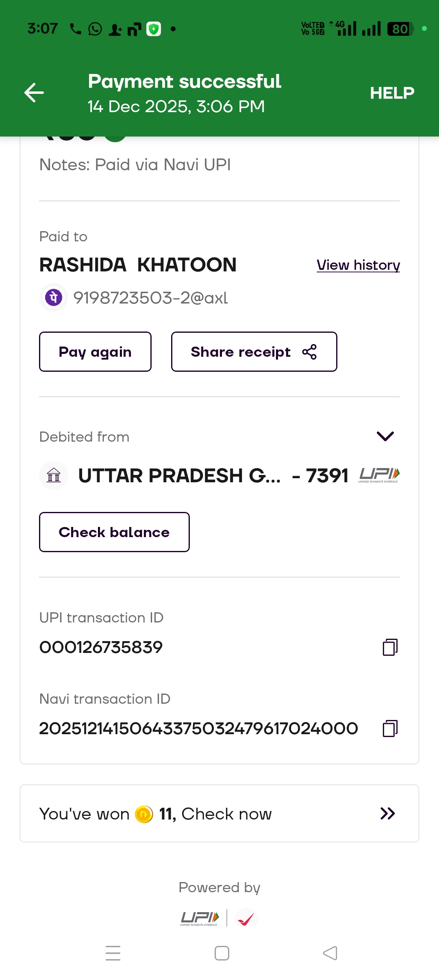Open View history link
439x980 pixels.
click(x=358, y=265)
